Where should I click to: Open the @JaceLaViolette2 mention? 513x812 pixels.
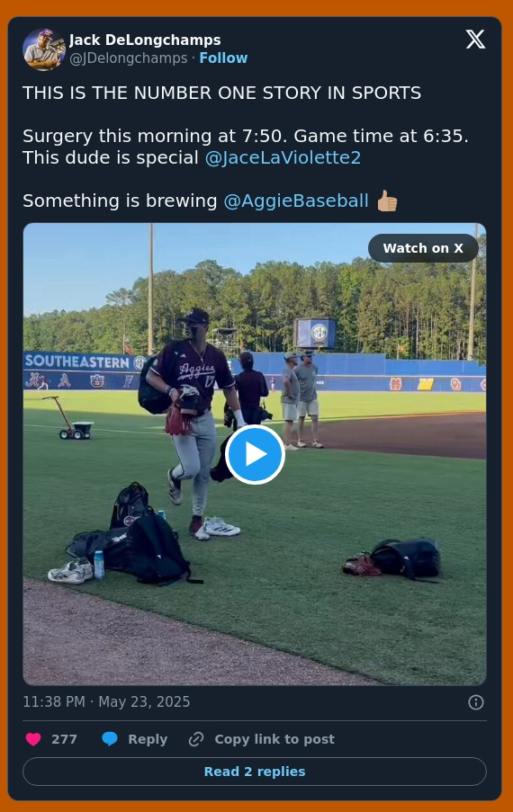[x=283, y=157]
